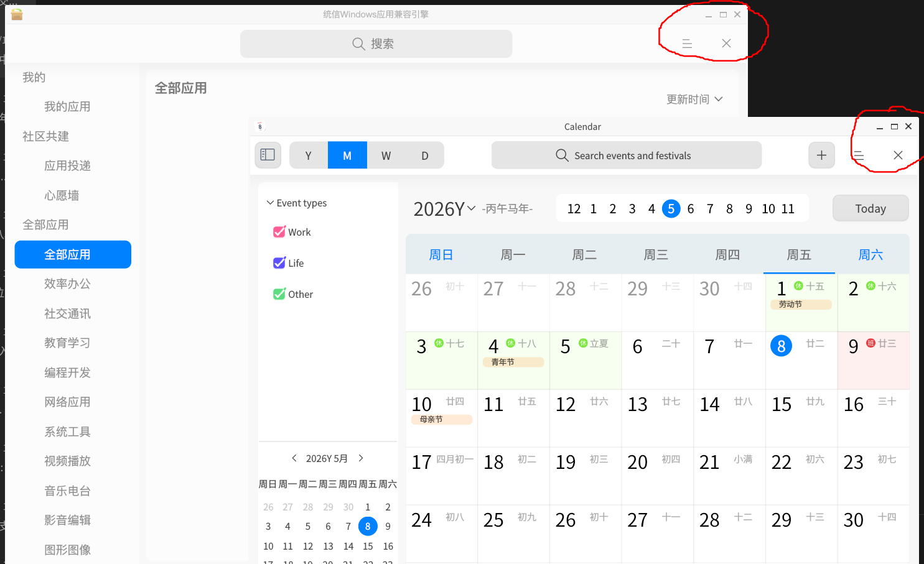This screenshot has height=564, width=924.
Task: Select May 15 in the month grid
Action: 801,418
